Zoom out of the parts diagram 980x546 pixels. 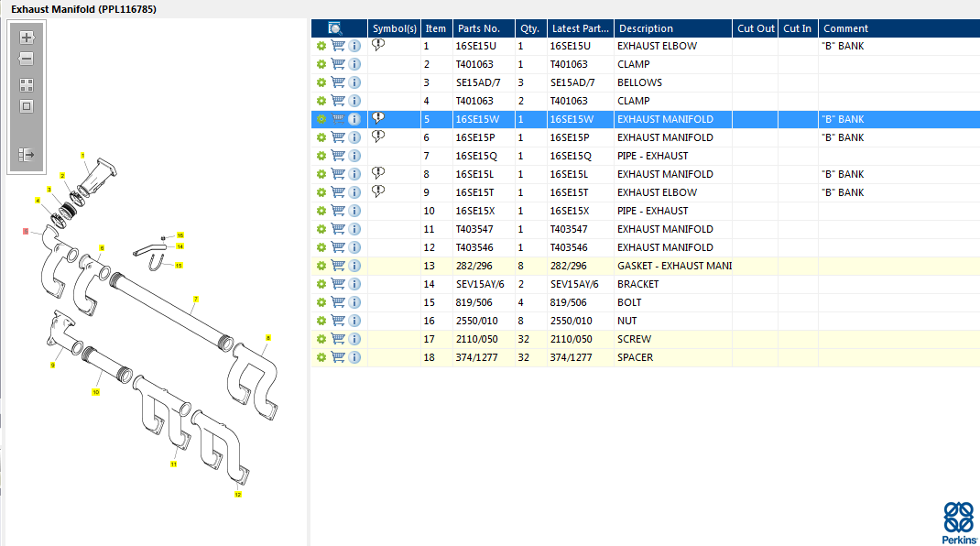point(27,60)
